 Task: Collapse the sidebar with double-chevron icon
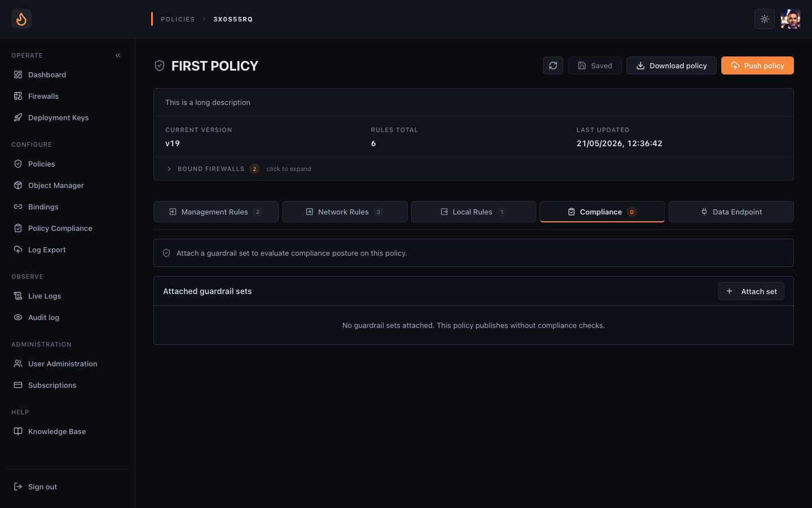(x=118, y=55)
